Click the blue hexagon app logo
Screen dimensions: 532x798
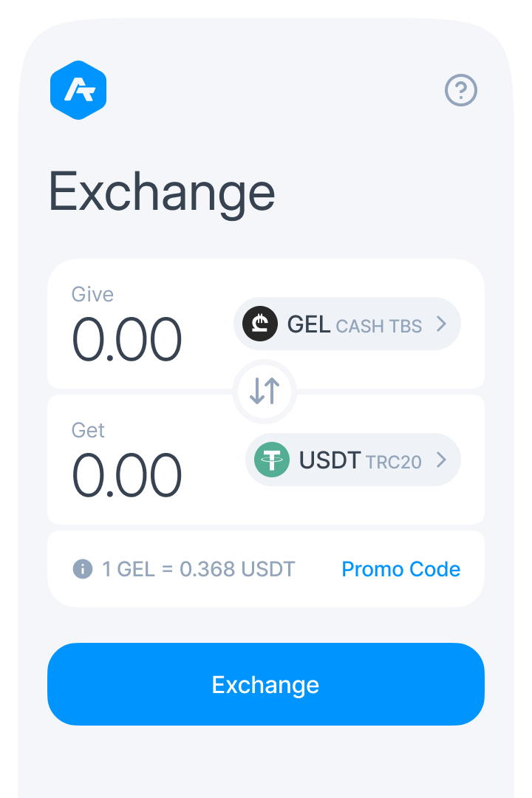(78, 90)
